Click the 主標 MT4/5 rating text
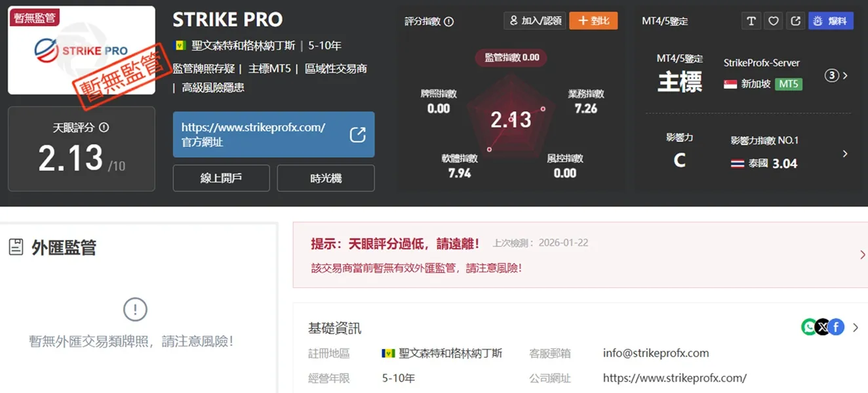Viewport: 868px width, 393px height. (680, 82)
